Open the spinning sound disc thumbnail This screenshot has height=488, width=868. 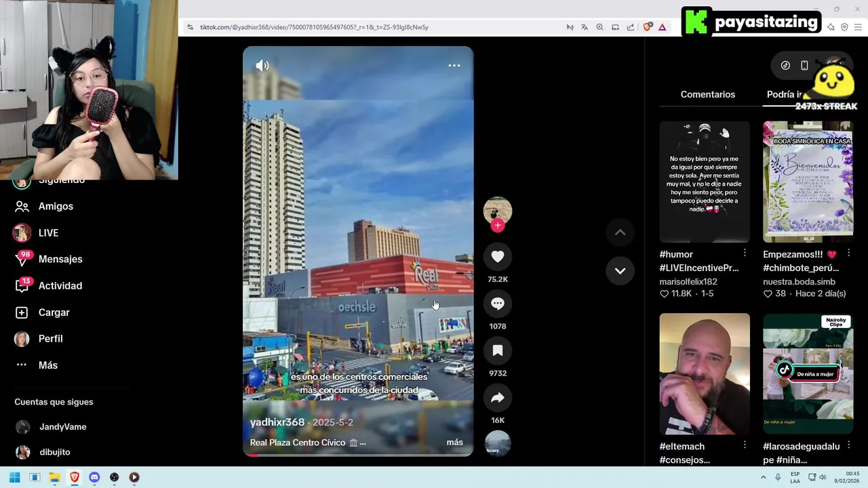pos(498,443)
